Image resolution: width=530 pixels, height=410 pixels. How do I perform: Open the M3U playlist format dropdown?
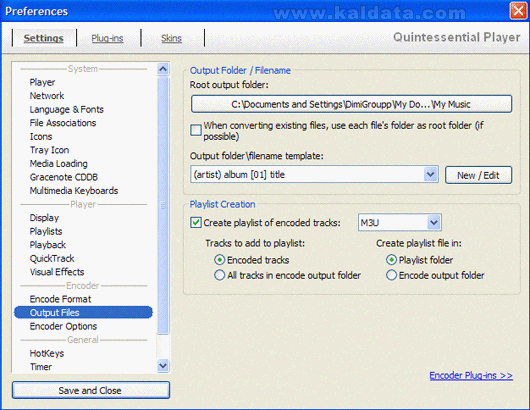(434, 223)
